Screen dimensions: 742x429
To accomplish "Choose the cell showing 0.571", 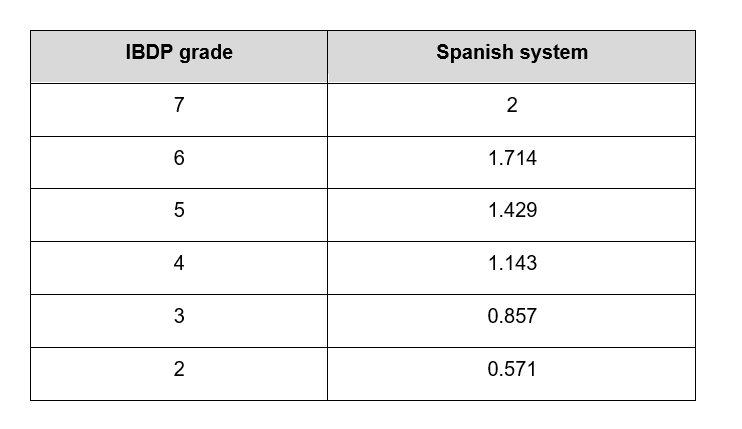I will click(511, 370).
